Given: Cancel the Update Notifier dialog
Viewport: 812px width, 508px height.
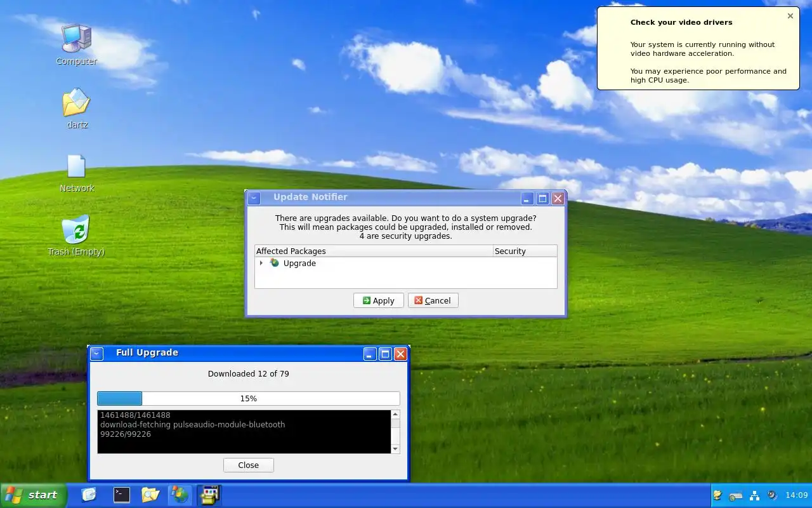Looking at the screenshot, I should point(433,300).
